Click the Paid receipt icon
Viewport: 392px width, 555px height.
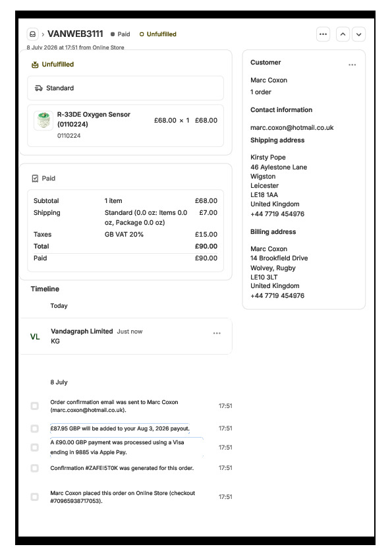pyautogui.click(x=35, y=179)
